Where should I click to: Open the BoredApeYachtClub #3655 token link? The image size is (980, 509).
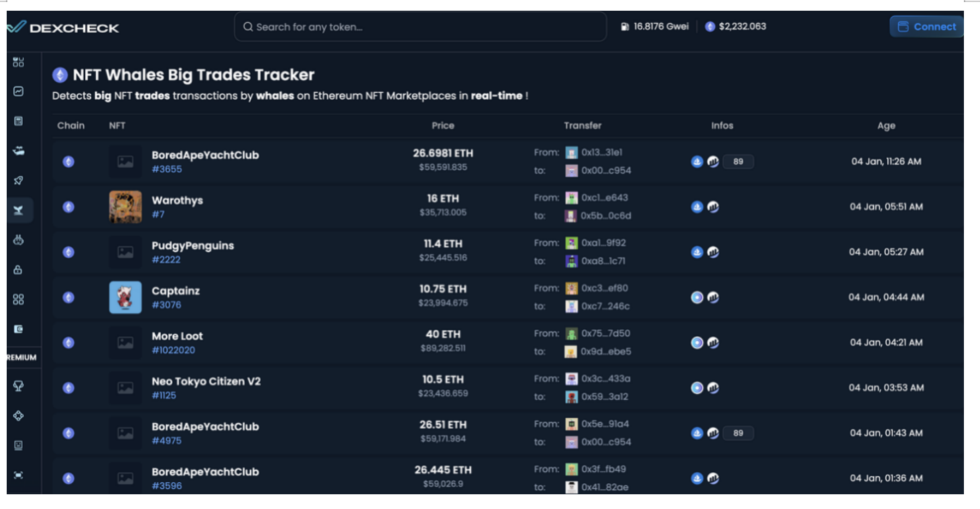(x=167, y=169)
